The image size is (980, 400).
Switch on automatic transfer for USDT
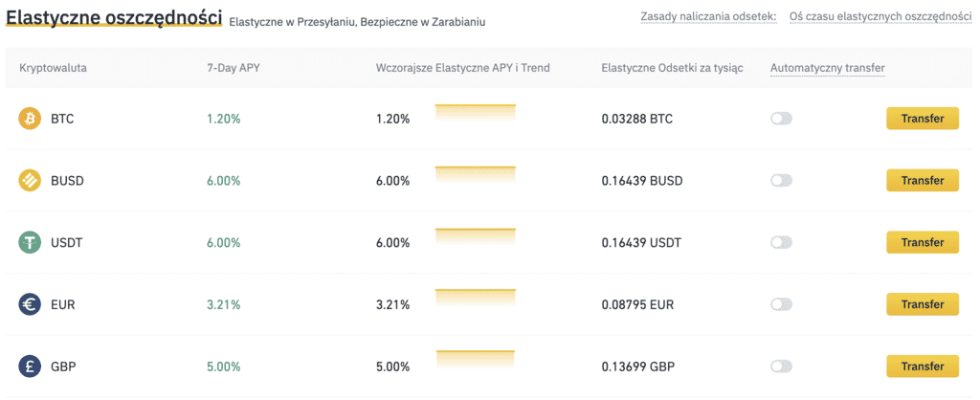tap(781, 242)
